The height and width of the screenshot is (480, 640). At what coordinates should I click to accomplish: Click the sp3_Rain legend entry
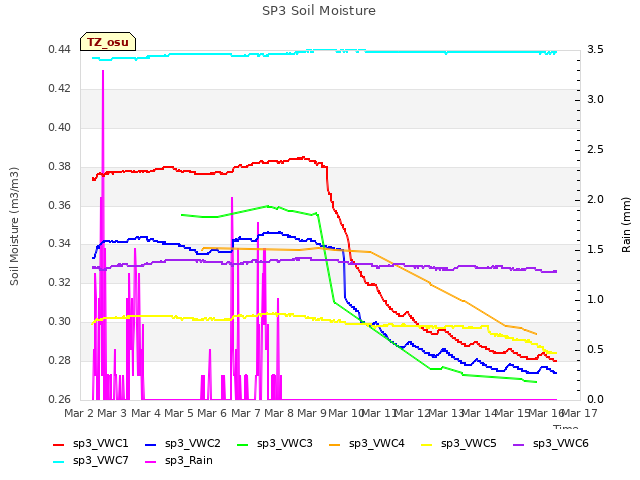point(179,461)
